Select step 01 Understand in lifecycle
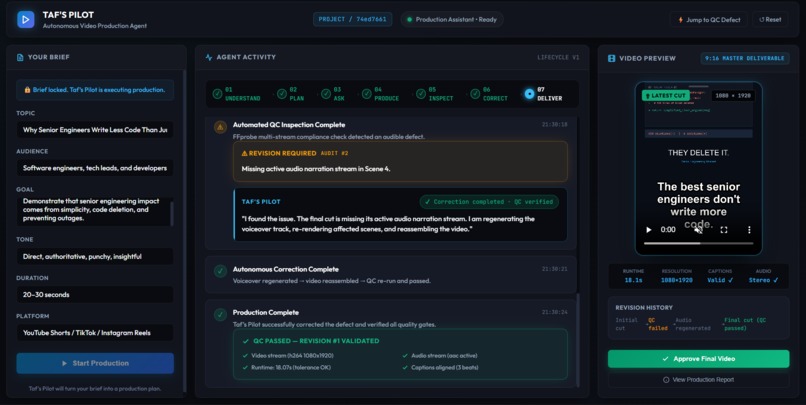Viewport: 806px width, 405px height. point(236,94)
